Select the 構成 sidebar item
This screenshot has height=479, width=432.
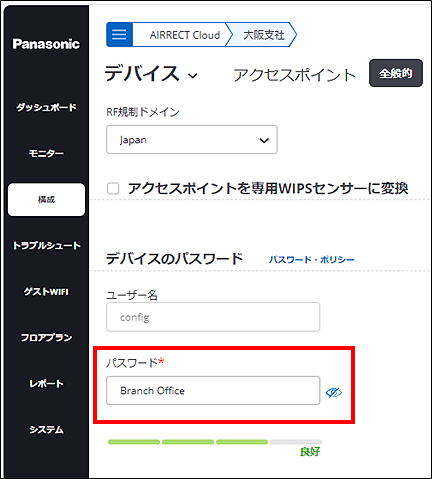pos(46,199)
